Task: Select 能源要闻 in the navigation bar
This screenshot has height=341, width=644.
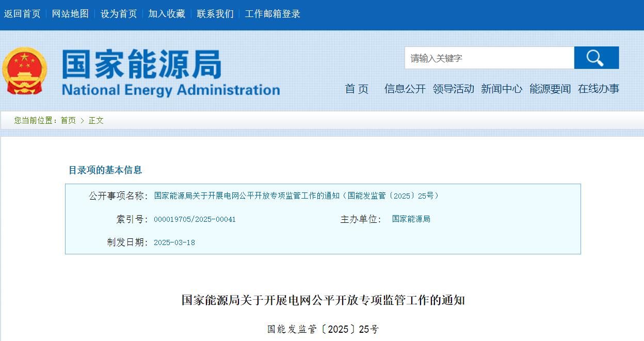Action: click(x=550, y=89)
